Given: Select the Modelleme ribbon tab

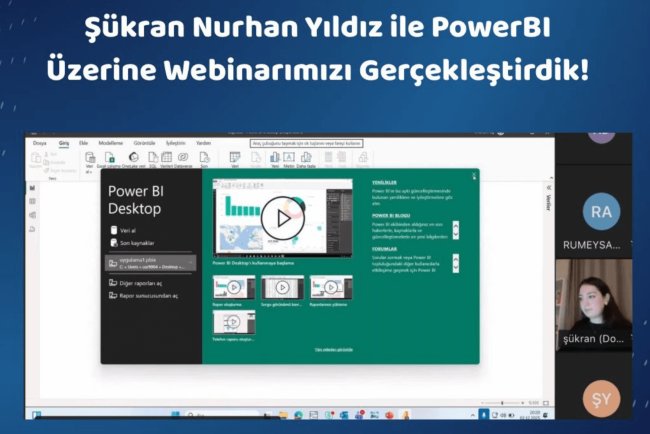Looking at the screenshot, I should (111, 143).
